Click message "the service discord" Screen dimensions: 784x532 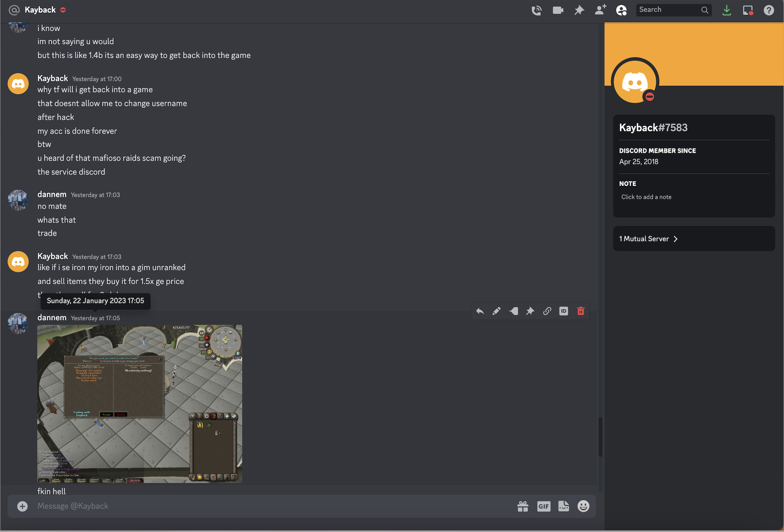[x=71, y=172]
